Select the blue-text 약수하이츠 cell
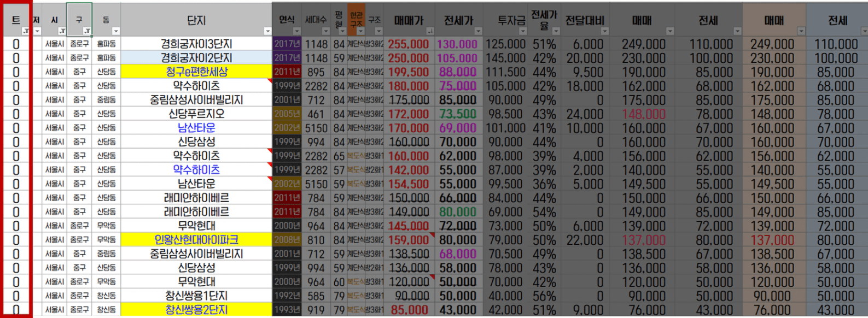 pos(196,169)
